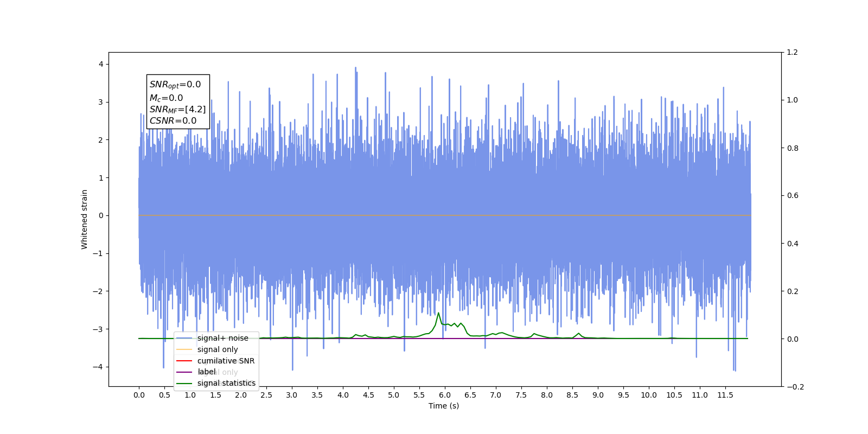Viewport: 868px width, 434px height.
Task: Click the SNRopt=0.0 annotation text
Action: [175, 85]
